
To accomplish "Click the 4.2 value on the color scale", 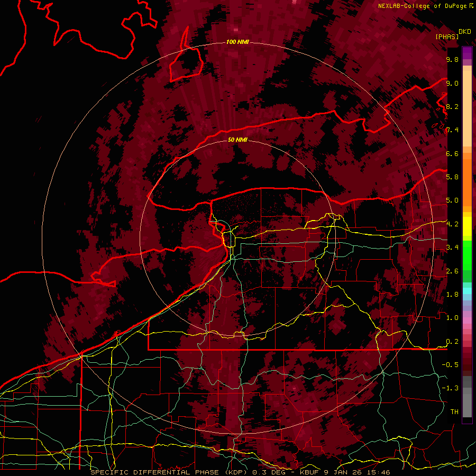I will pyautogui.click(x=452, y=224).
